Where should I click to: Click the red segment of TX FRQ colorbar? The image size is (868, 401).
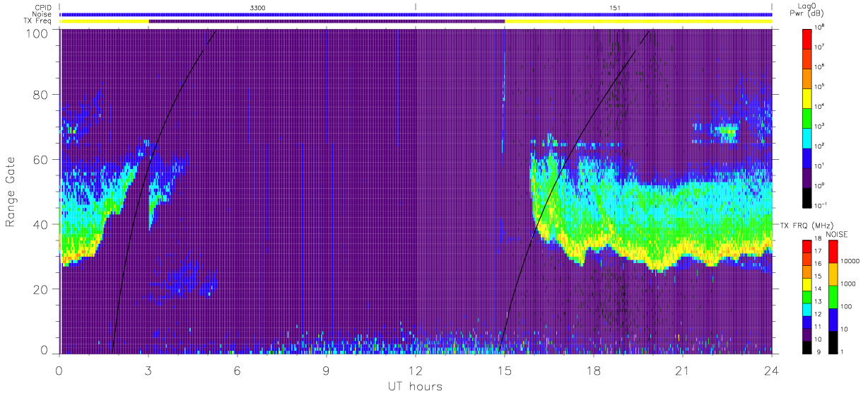[x=807, y=246]
